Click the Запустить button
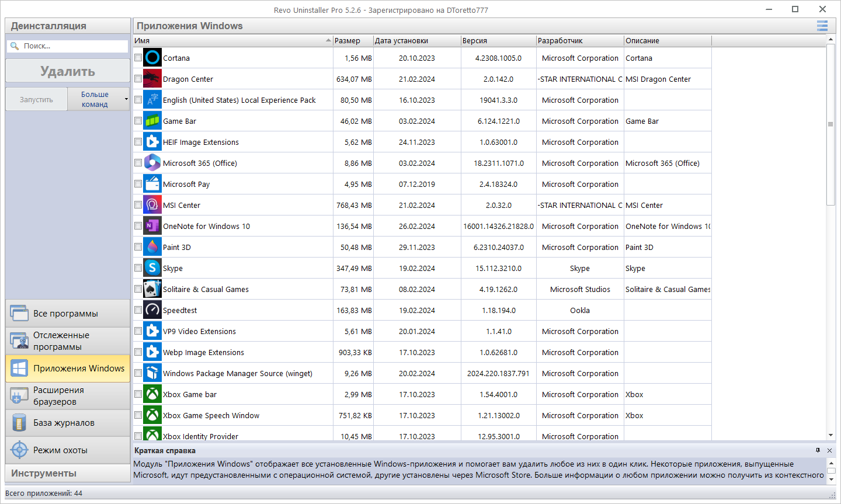 point(36,99)
